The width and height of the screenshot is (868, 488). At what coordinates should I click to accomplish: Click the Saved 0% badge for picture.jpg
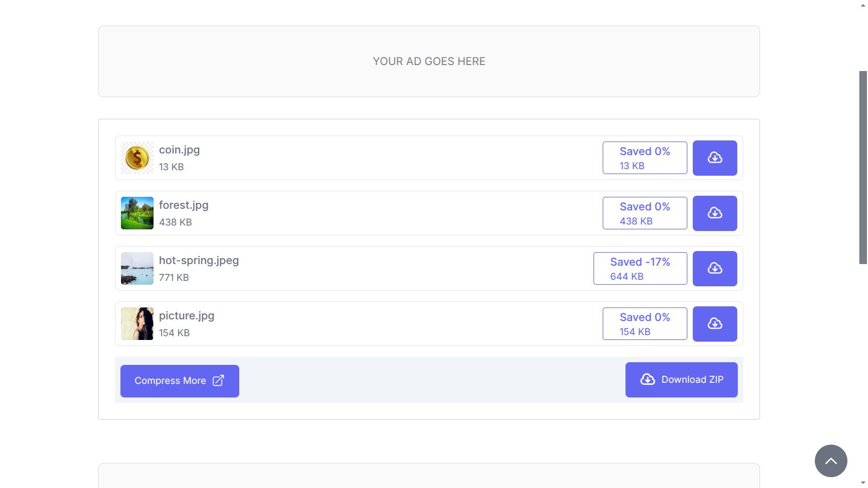point(644,324)
